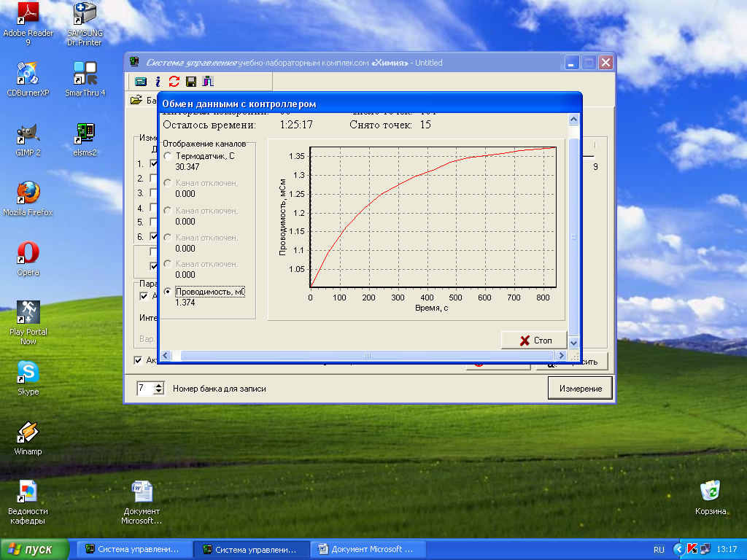747x560 pixels.
Task: Select the Документ Microsoft desktop file icon
Action: [x=142, y=502]
